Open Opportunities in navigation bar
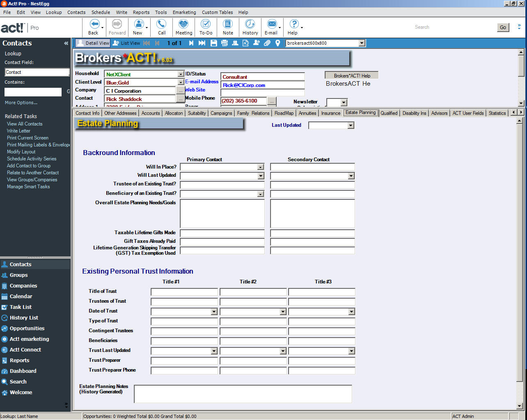 pyautogui.click(x=27, y=329)
